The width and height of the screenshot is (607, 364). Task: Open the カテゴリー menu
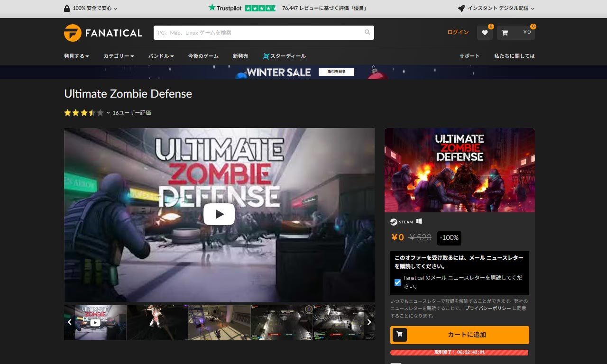click(119, 56)
